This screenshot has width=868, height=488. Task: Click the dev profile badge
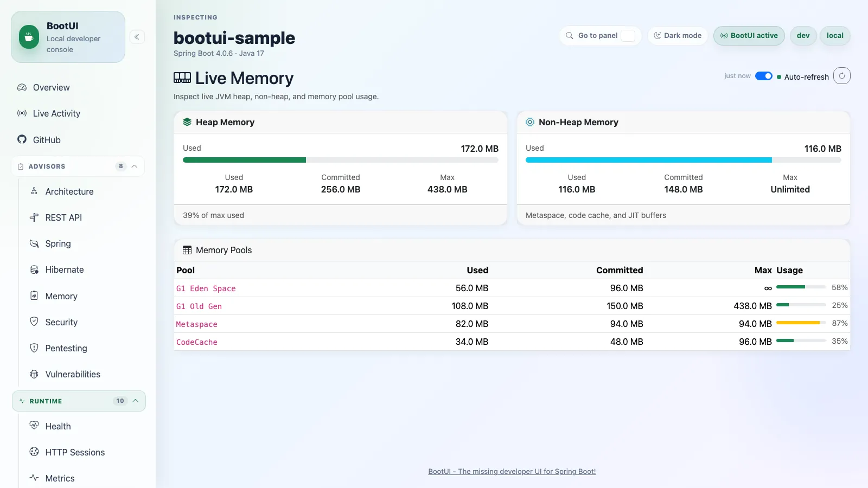click(803, 36)
